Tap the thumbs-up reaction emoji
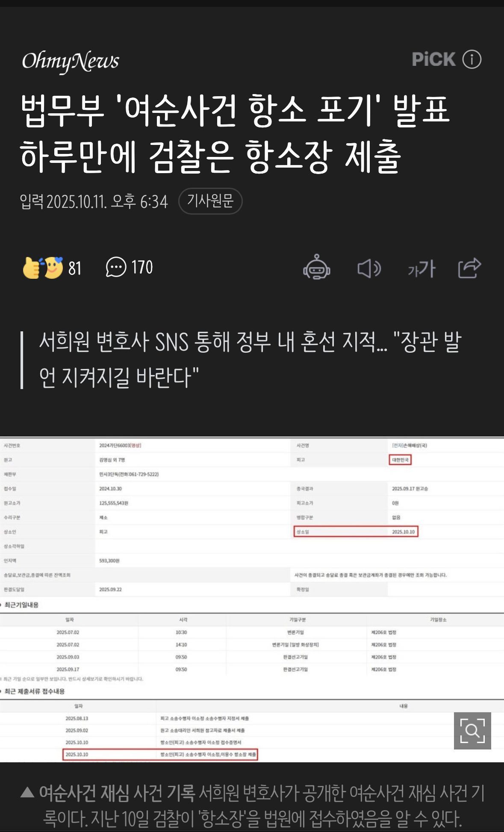 click(x=32, y=268)
